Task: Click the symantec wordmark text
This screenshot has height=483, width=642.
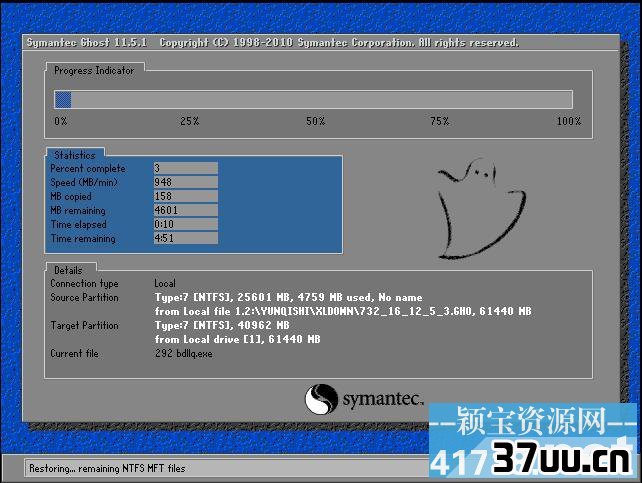Action: click(382, 398)
